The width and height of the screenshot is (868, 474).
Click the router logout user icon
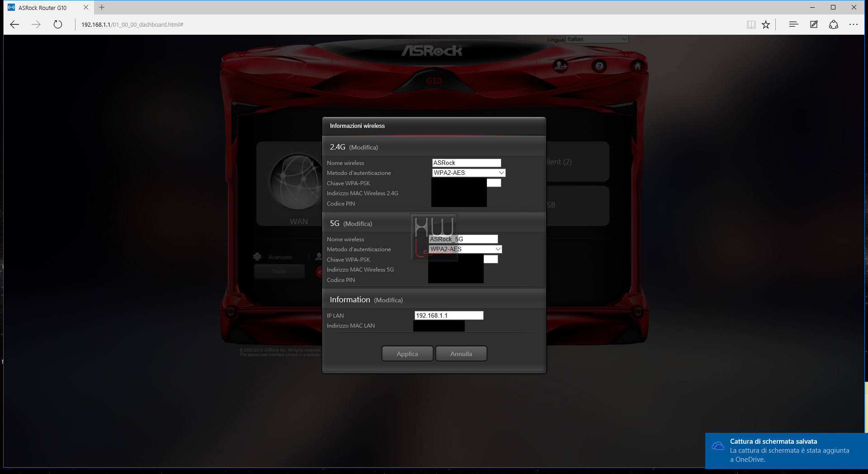pos(561,66)
